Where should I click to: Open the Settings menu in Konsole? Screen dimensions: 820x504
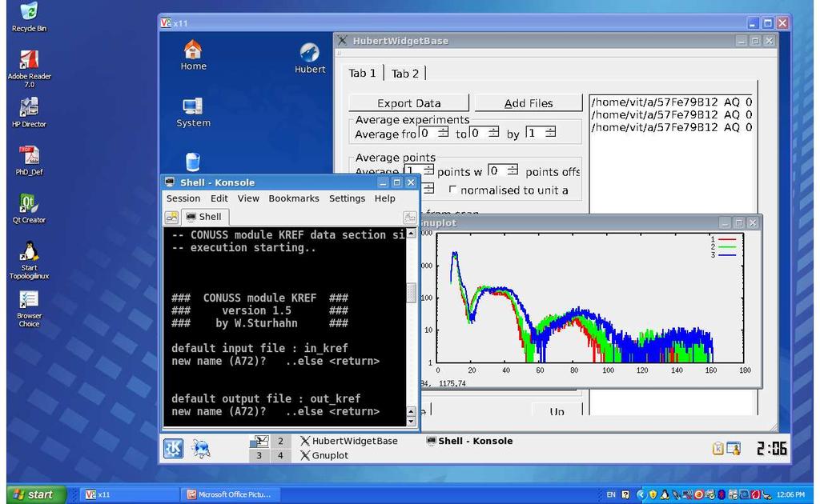point(348,198)
